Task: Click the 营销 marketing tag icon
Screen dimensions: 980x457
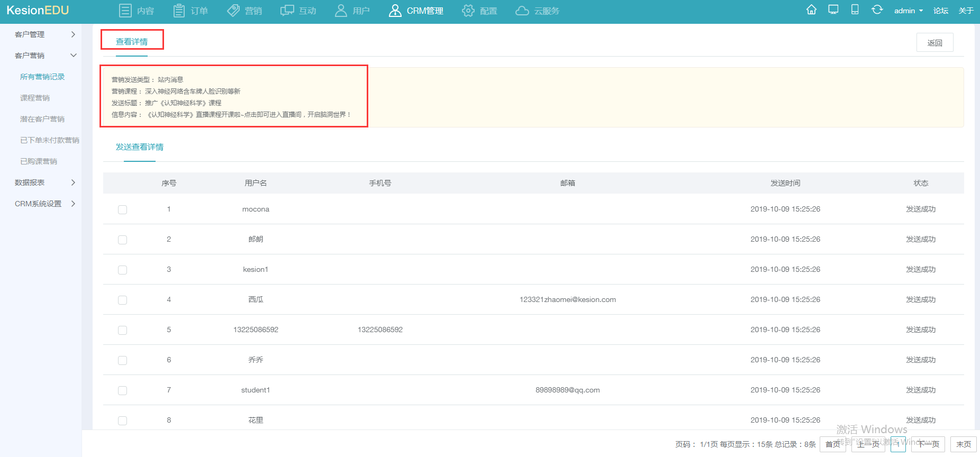Action: point(233,11)
